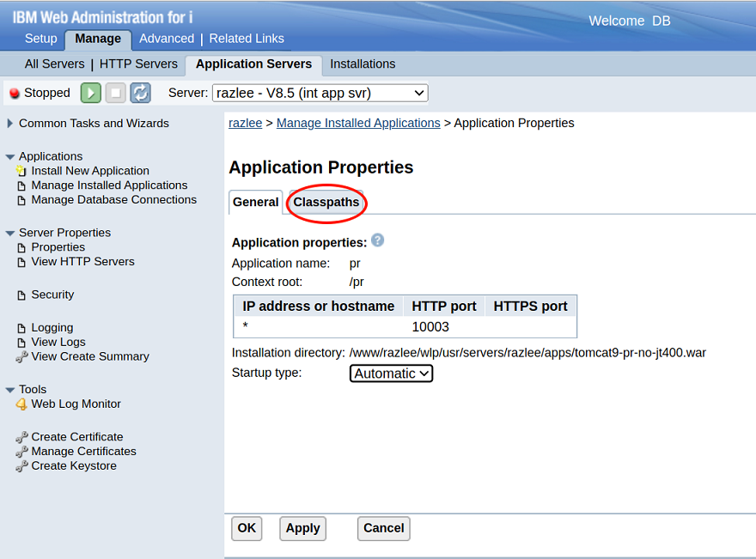Click the Install New Application icon

click(21, 171)
